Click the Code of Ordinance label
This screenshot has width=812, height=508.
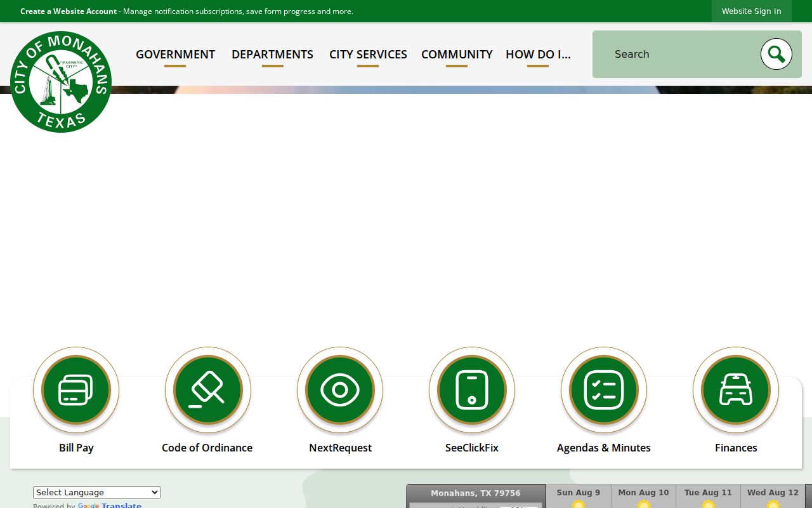207,448
